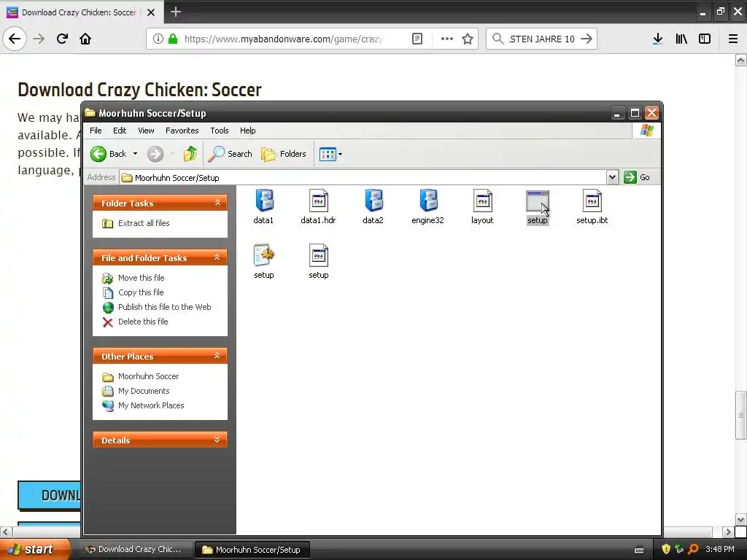
Task: Click Copy this file link
Action: tap(141, 292)
